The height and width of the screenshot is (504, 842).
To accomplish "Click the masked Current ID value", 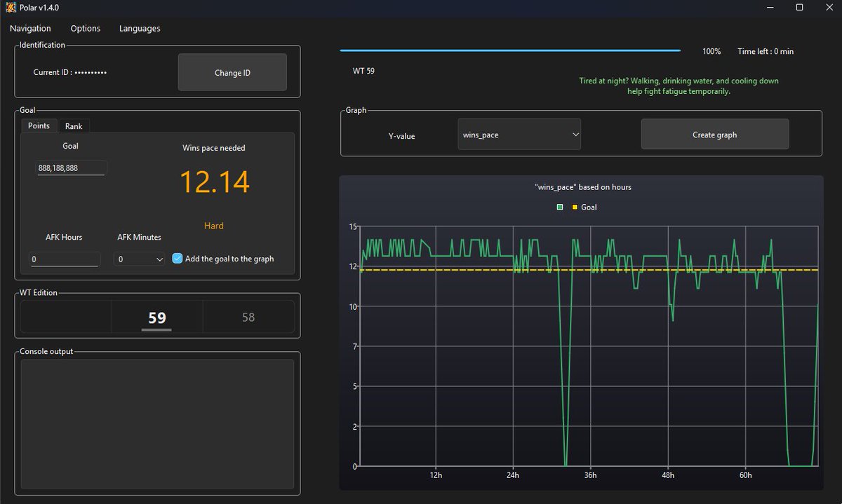I will click(x=91, y=72).
